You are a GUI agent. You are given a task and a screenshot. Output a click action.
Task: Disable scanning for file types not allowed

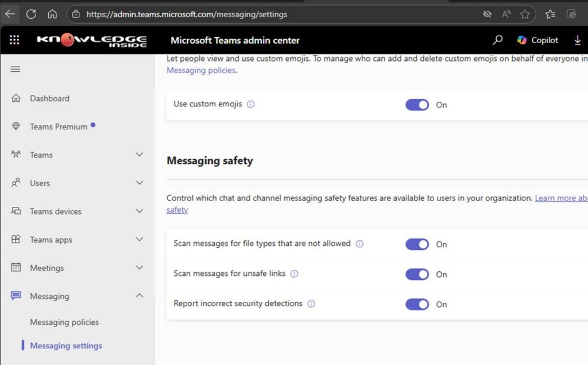[417, 244]
